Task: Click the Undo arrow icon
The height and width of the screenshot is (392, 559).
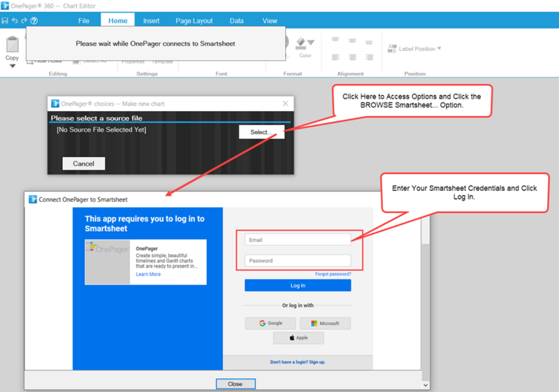Action: pyautogui.click(x=15, y=20)
